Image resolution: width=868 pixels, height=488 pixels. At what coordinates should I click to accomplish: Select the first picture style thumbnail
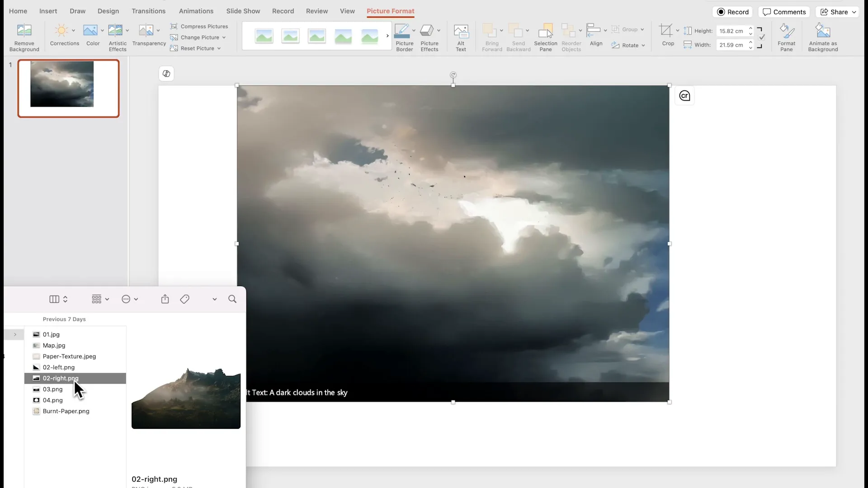pyautogui.click(x=264, y=36)
